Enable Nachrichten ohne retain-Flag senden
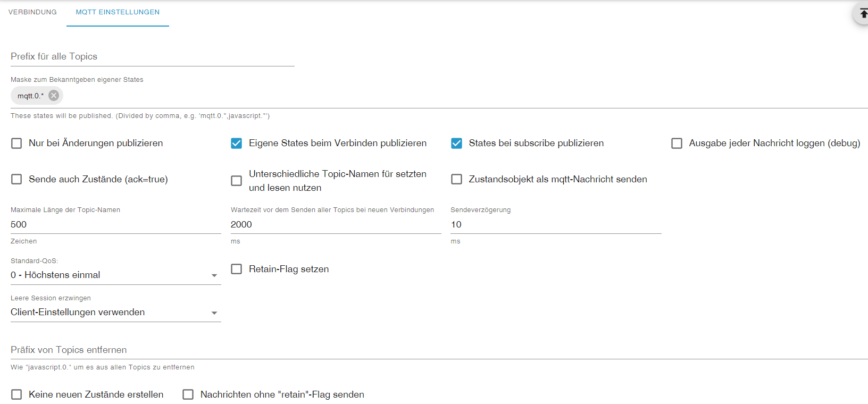 pos(188,394)
